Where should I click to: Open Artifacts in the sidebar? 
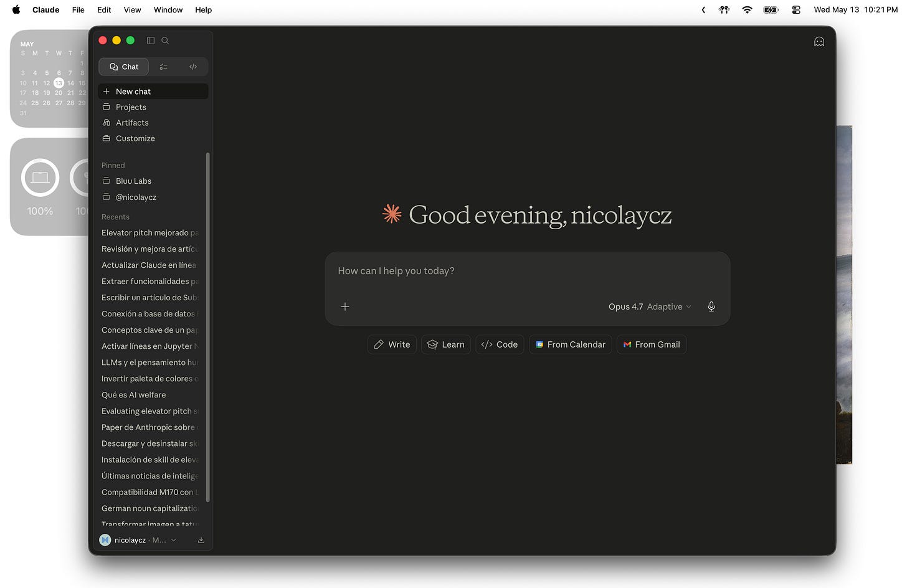click(x=153, y=123)
